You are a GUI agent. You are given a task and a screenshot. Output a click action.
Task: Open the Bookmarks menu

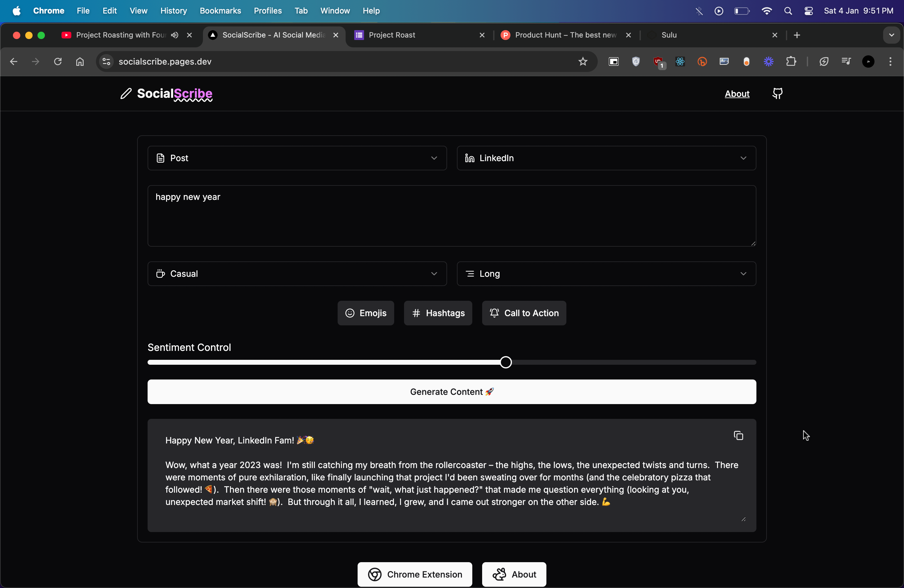(x=220, y=11)
